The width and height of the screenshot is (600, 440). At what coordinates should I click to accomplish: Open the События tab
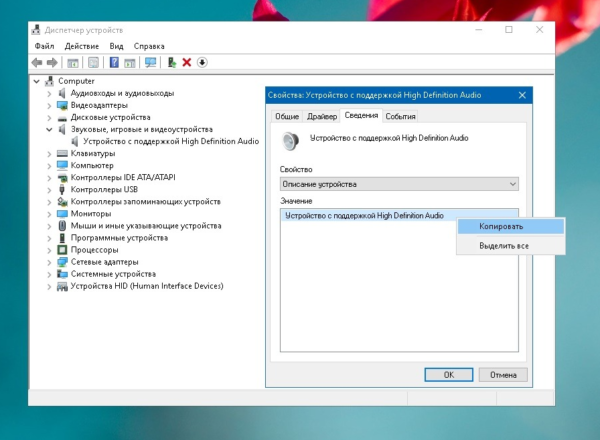click(x=400, y=116)
